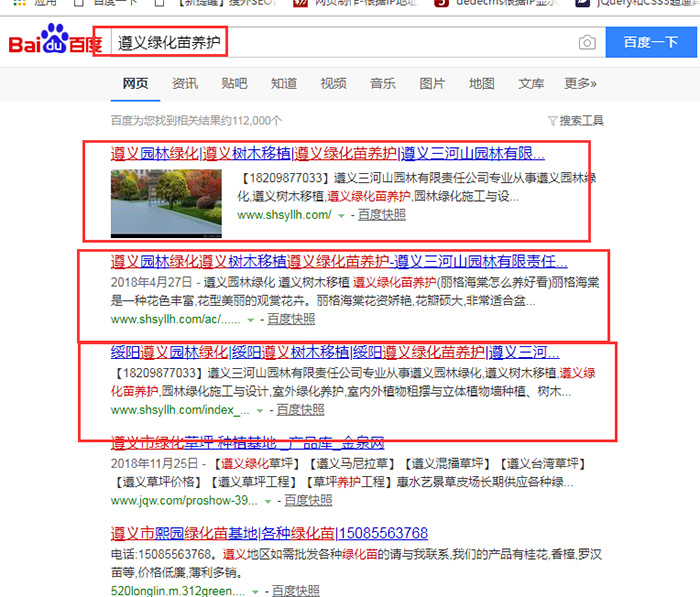Click the camera image-search icon

pos(587,43)
